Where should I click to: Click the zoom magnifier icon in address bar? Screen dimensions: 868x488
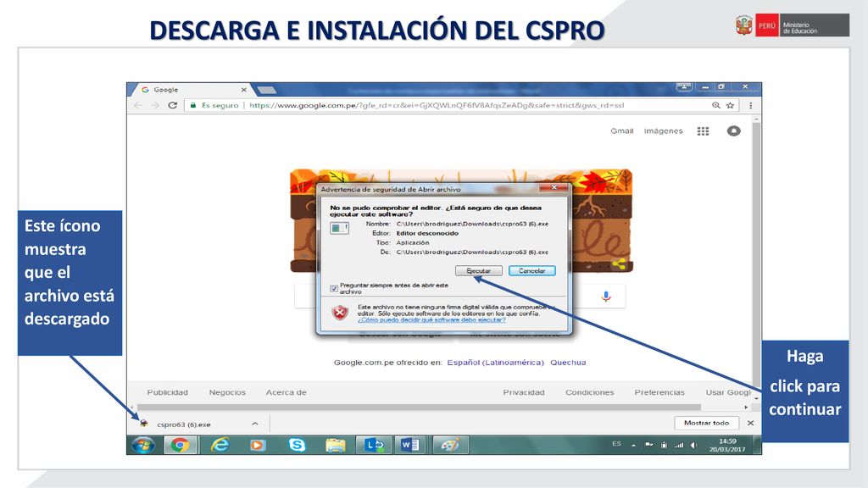[715, 105]
